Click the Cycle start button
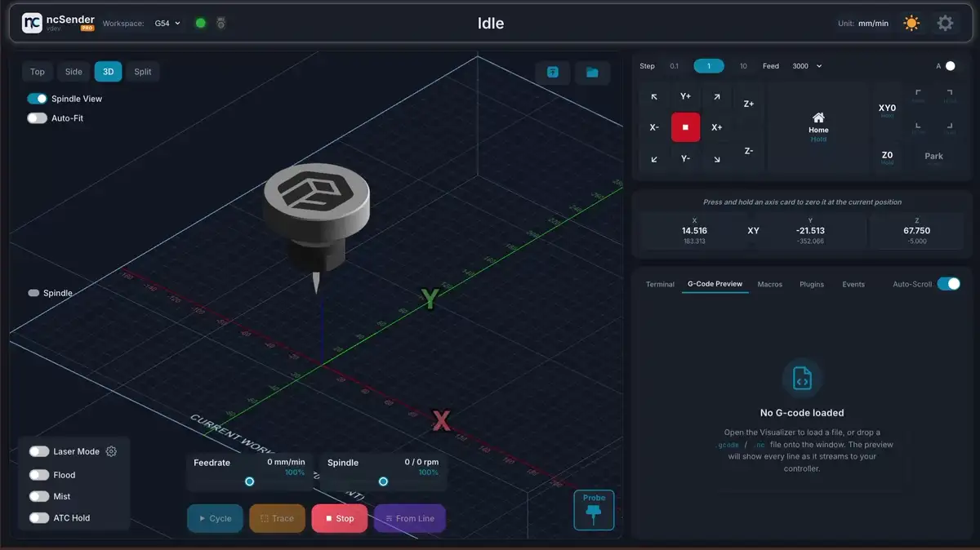This screenshot has width=980, height=550. tap(215, 518)
